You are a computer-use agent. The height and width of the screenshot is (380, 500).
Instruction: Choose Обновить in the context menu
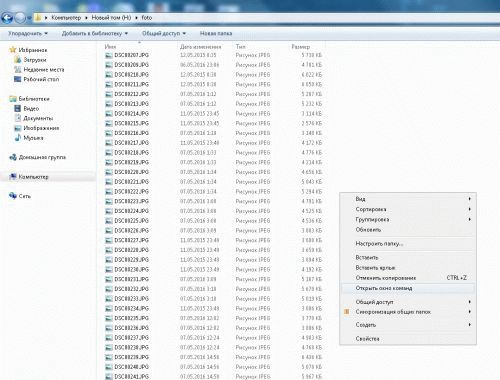tap(408, 230)
